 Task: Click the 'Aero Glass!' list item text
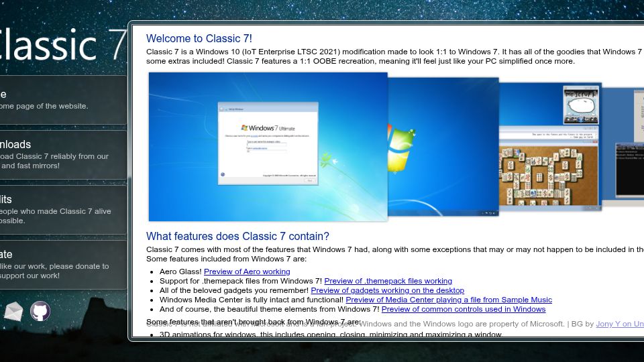pos(180,271)
